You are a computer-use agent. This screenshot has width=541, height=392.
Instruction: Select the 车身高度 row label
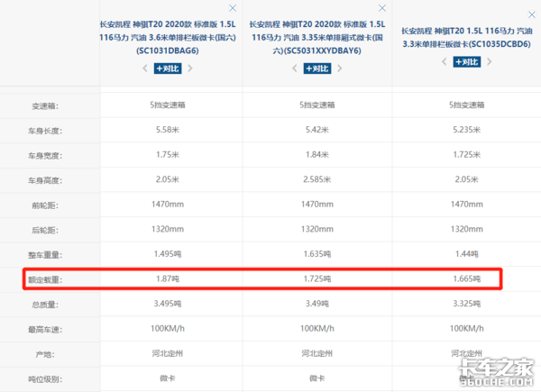pyautogui.click(x=45, y=180)
